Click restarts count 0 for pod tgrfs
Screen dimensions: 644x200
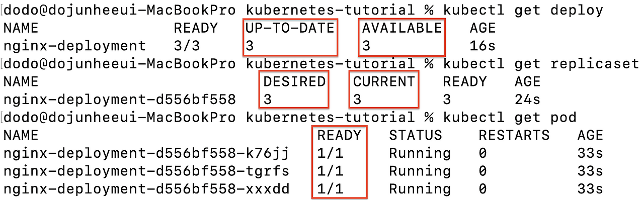483,171
